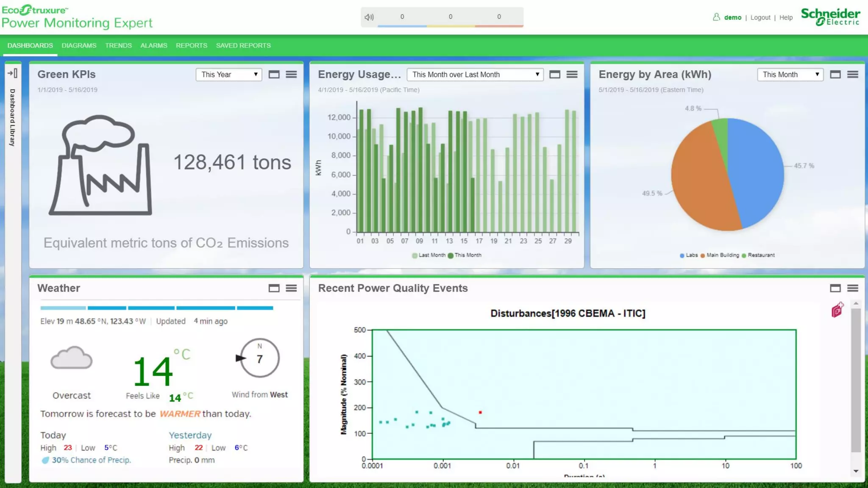Open the This Year period dropdown

[229, 75]
